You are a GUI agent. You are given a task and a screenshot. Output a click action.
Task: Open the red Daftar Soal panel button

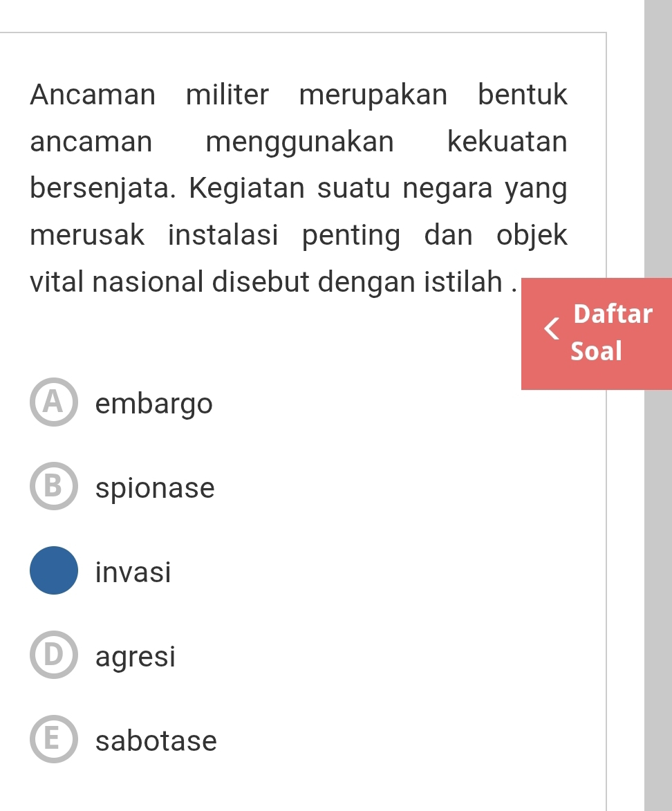click(x=596, y=333)
